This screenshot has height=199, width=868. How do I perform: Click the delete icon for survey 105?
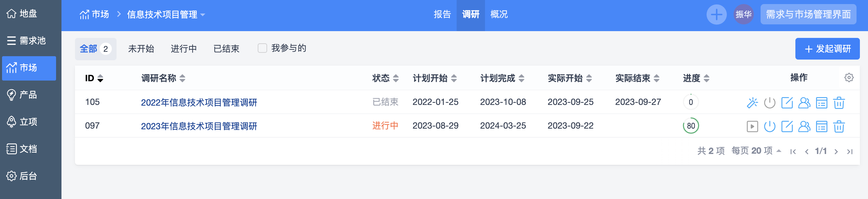(839, 103)
